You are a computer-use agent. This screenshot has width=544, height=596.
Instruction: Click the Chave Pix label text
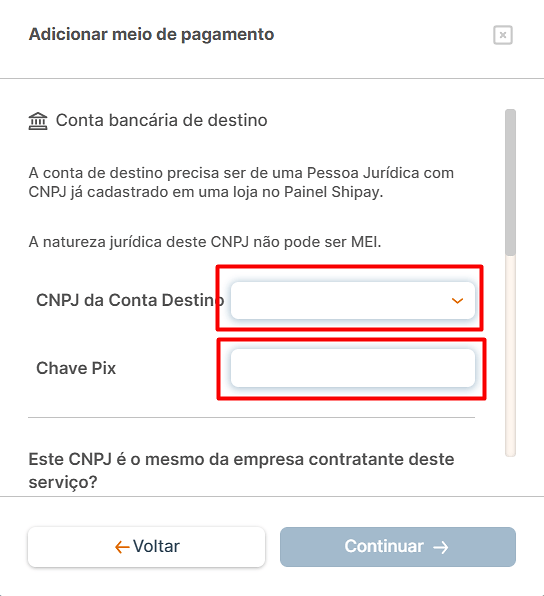click(x=76, y=368)
